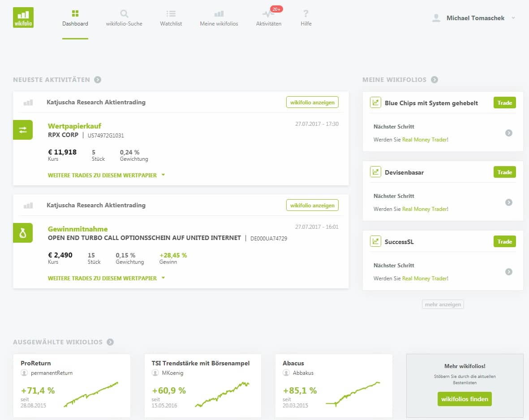Image resolution: width=529 pixels, height=420 pixels.
Task: Expand further trades for United Internet Optionsschein
Action: (x=106, y=278)
